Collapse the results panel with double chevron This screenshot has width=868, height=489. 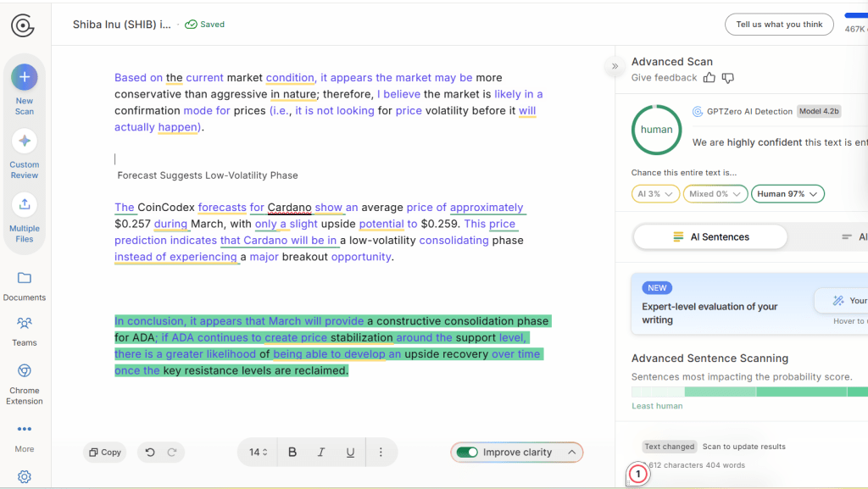click(x=615, y=66)
